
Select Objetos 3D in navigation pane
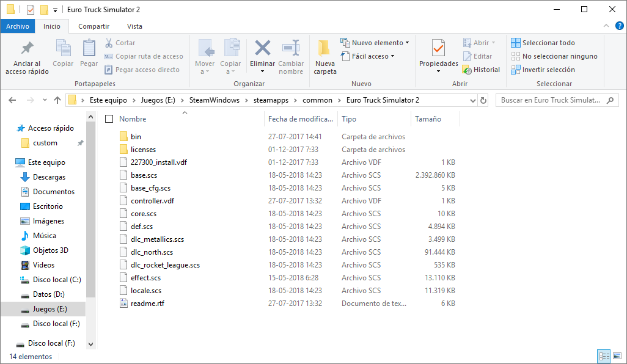50,250
